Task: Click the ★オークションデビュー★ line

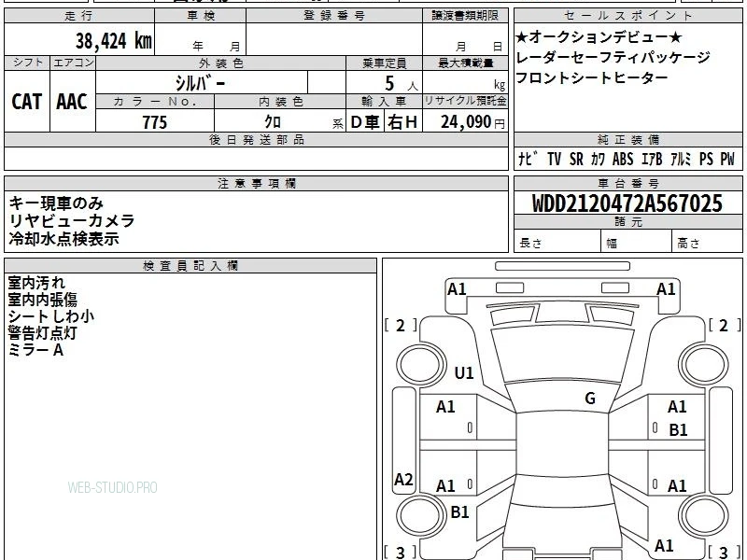Action: [599, 37]
